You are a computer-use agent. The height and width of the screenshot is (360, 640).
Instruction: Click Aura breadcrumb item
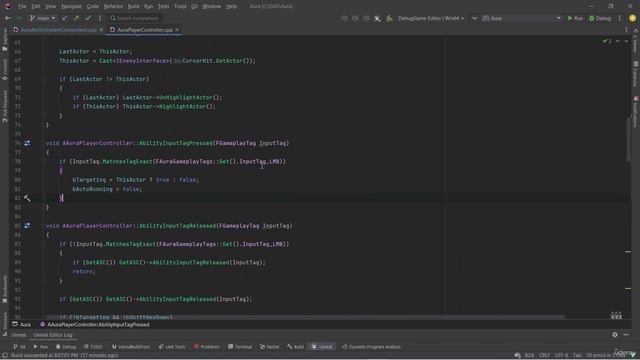22,324
